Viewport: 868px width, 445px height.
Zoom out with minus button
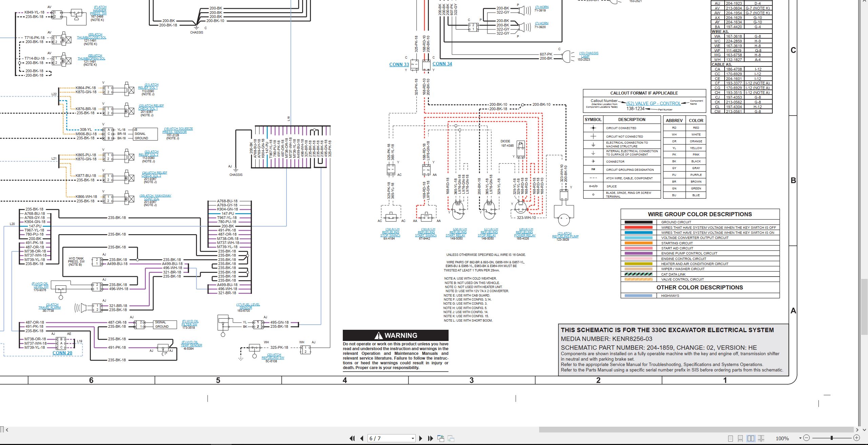[807, 438]
